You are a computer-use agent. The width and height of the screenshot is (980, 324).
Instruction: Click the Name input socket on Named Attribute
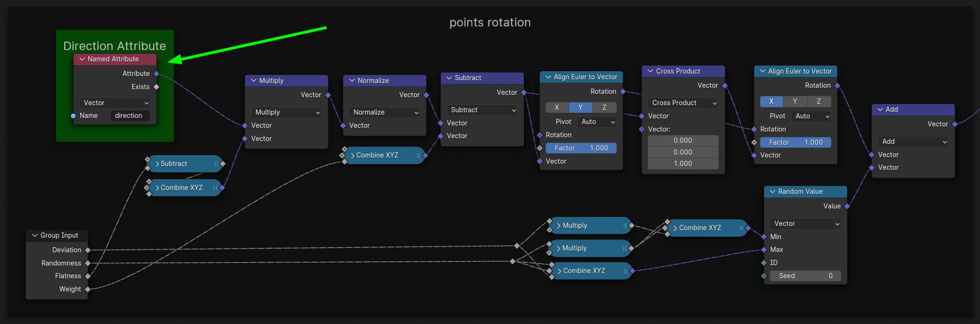(73, 116)
